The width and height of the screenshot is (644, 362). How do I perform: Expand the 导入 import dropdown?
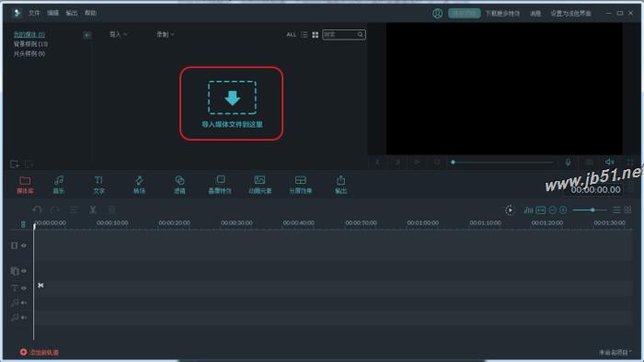119,34
